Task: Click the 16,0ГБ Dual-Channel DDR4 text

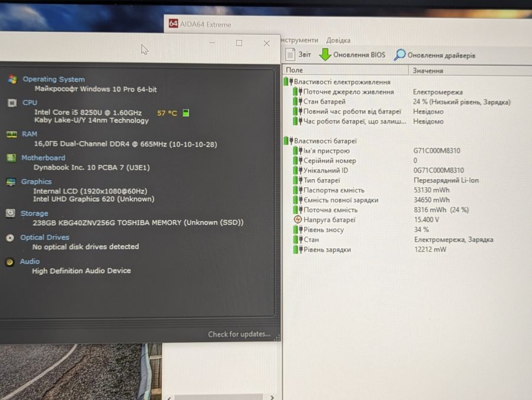Action: tap(125, 144)
